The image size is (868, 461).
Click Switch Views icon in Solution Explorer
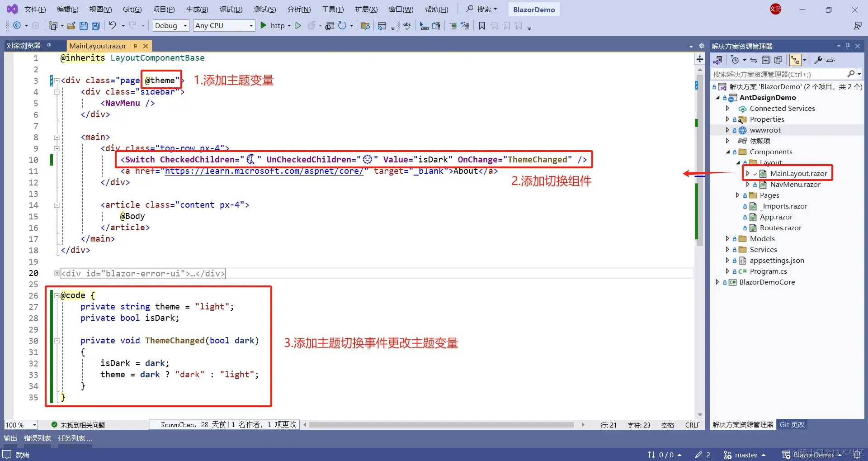718,60
